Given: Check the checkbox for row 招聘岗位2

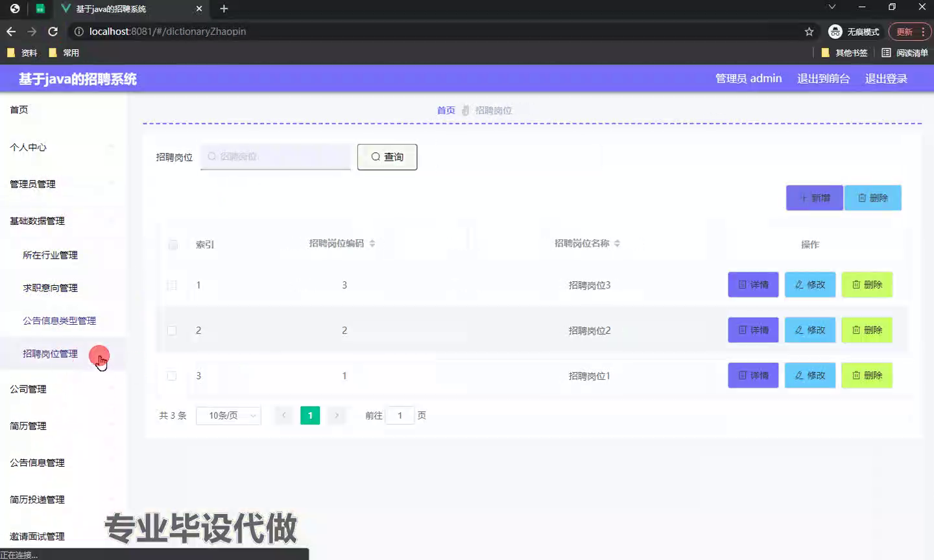Looking at the screenshot, I should point(172,331).
